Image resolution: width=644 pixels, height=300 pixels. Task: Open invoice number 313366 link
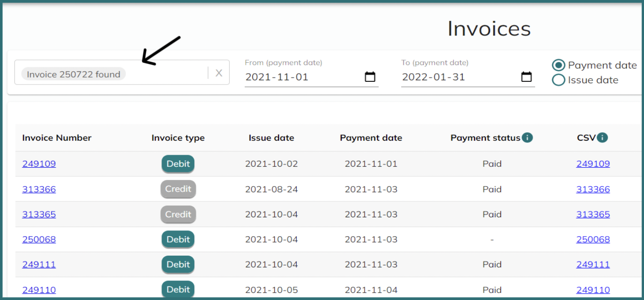39,189
